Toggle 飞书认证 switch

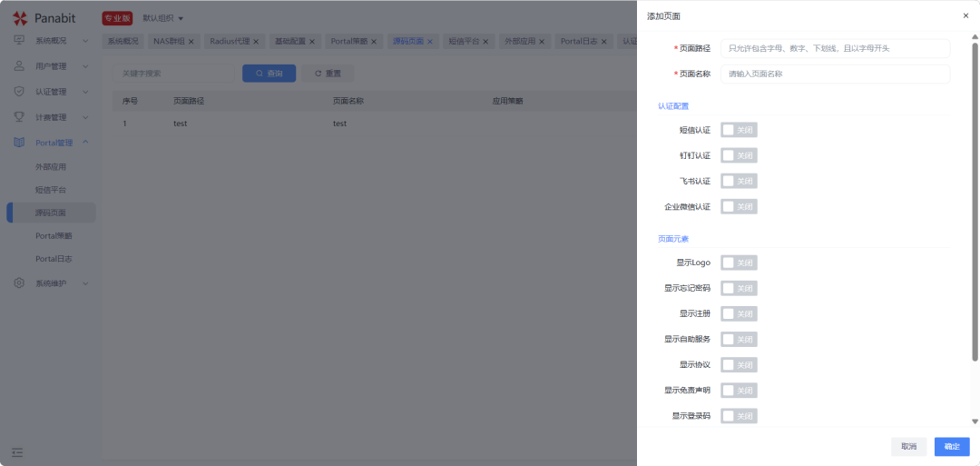[x=739, y=181]
